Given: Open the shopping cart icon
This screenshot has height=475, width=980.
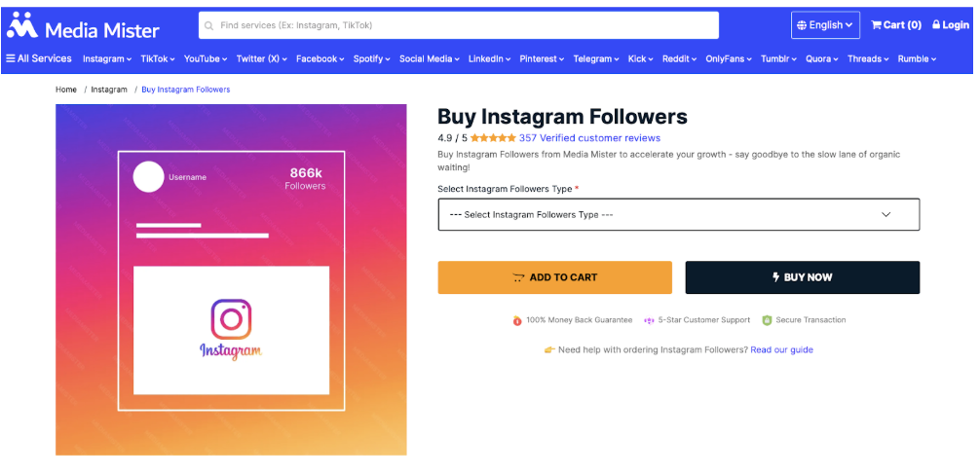Looking at the screenshot, I should coord(876,25).
